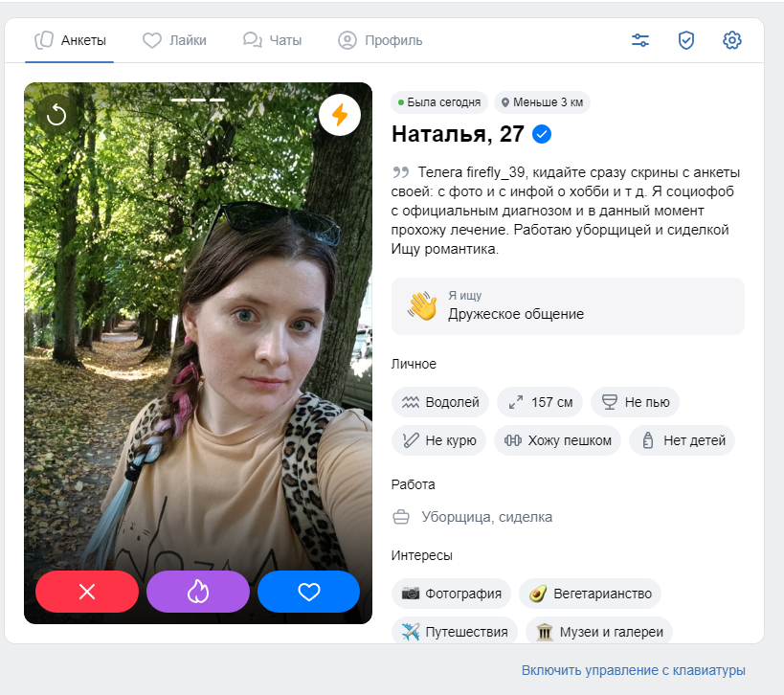Screen dimensions: 784x695
Task: Dislike profile with red X button
Action: click(x=87, y=592)
